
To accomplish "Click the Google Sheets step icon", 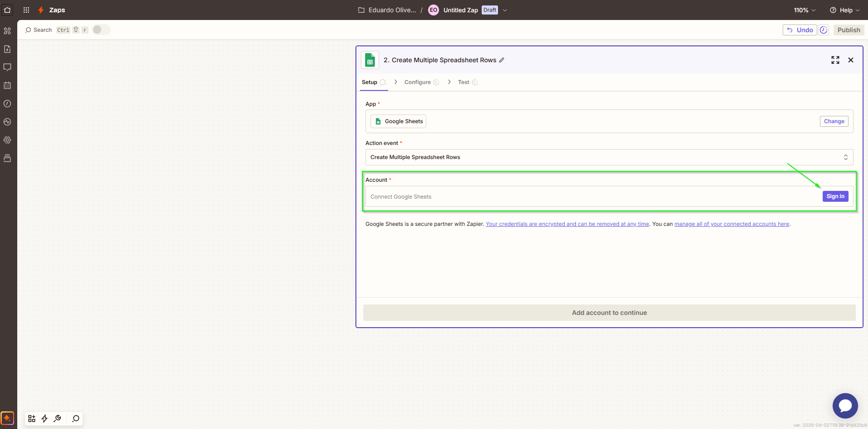I will pos(370,60).
